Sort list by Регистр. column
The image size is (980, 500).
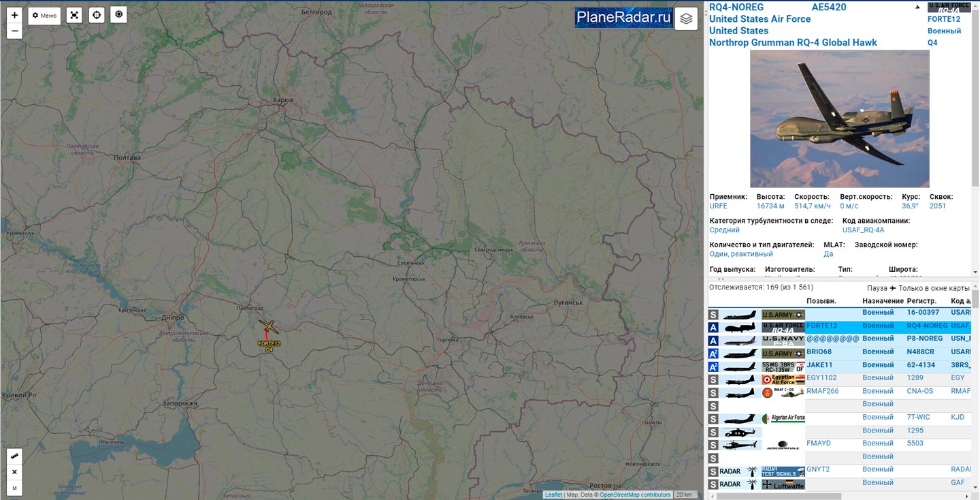click(x=921, y=301)
